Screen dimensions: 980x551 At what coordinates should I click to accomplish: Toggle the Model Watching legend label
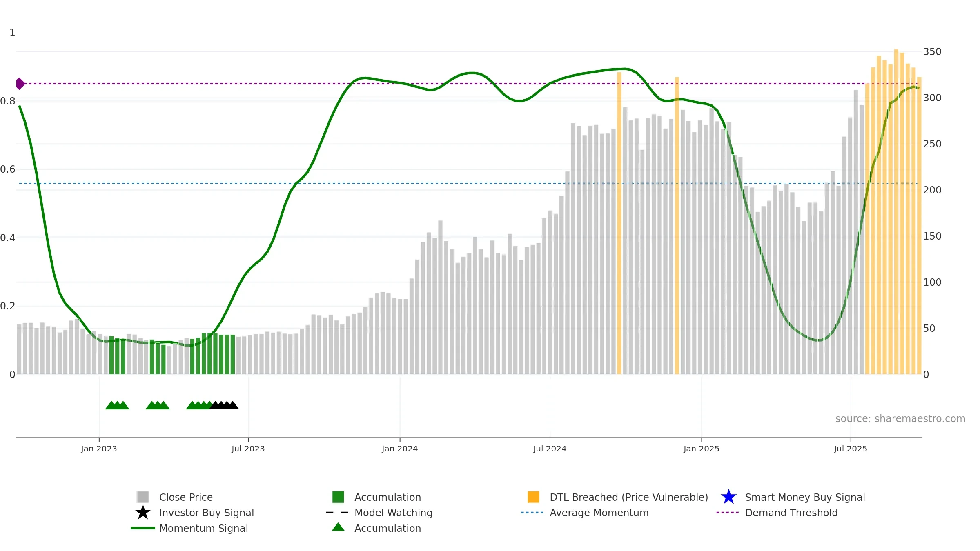393,513
